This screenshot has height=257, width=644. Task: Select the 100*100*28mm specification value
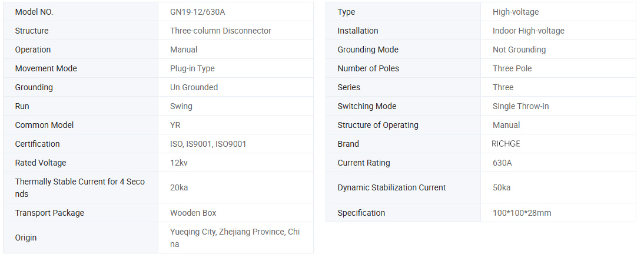tap(522, 213)
